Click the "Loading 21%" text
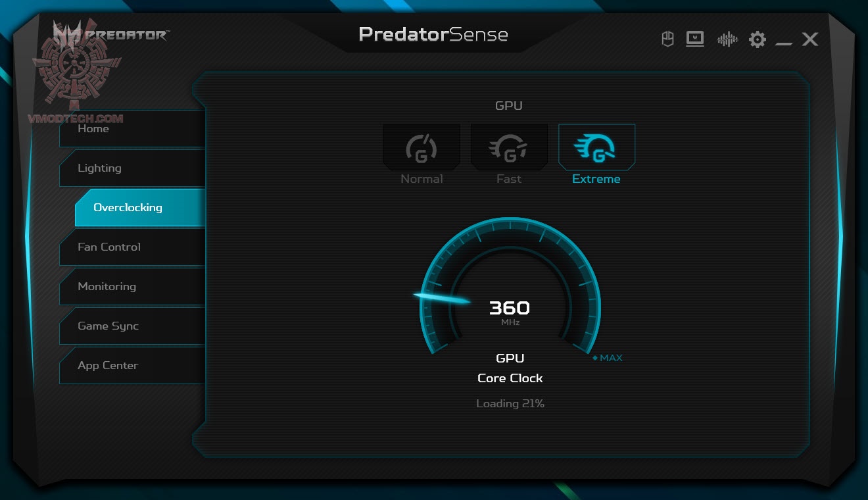The width and height of the screenshot is (868, 500). pyautogui.click(x=510, y=403)
